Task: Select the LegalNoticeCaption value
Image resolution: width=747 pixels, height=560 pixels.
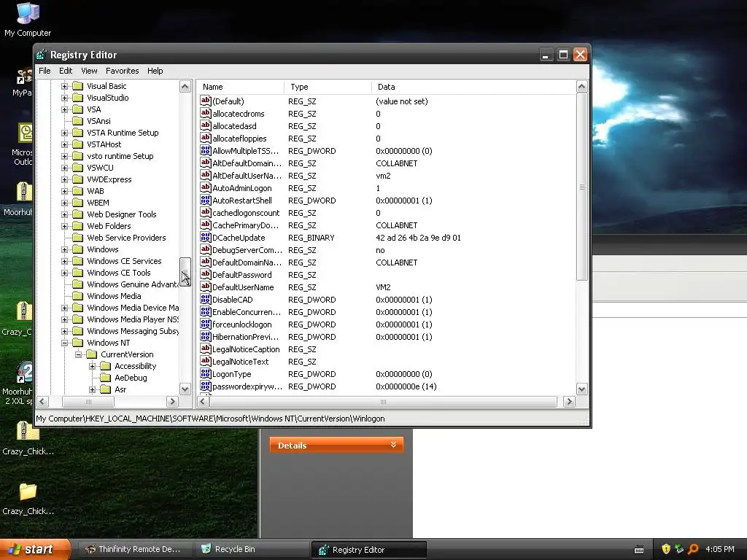Action: click(246, 349)
